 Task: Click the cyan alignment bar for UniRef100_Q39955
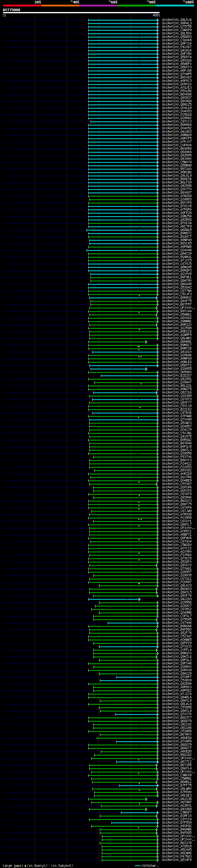click(119, 369)
